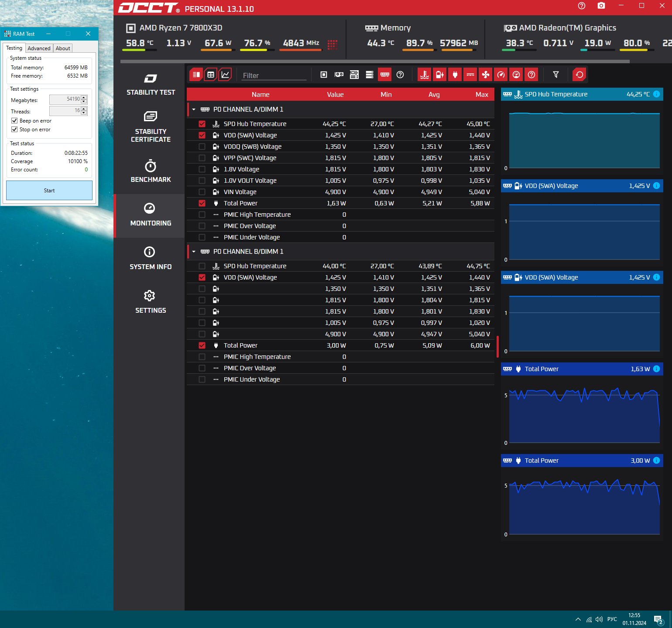Sort table by Avg column header
672x628 pixels.
point(434,95)
